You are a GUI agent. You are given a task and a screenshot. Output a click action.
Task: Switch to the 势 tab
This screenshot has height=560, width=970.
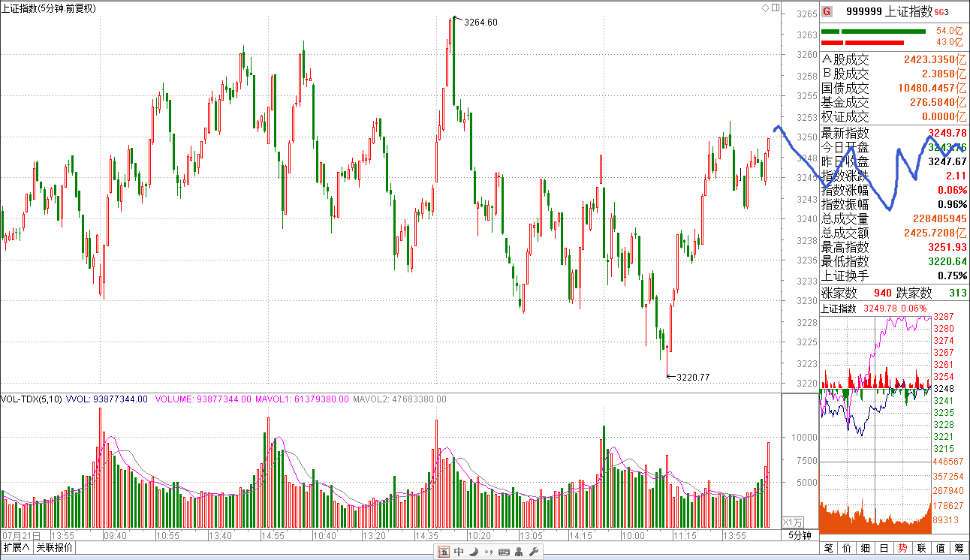(x=902, y=548)
